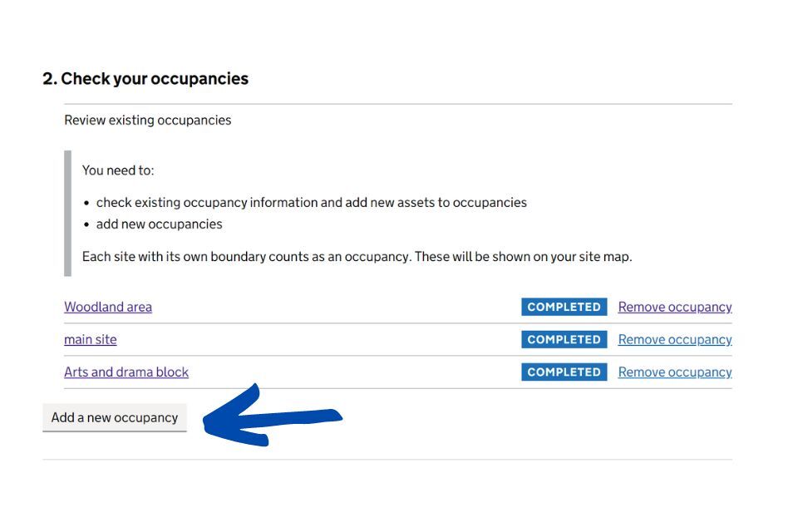This screenshot has height=532, width=798.
Task: Open the Woodland area occupancy link
Action: (108, 307)
